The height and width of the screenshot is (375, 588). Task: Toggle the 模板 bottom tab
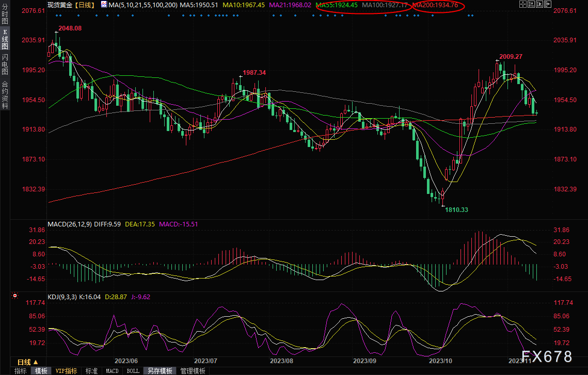41,371
